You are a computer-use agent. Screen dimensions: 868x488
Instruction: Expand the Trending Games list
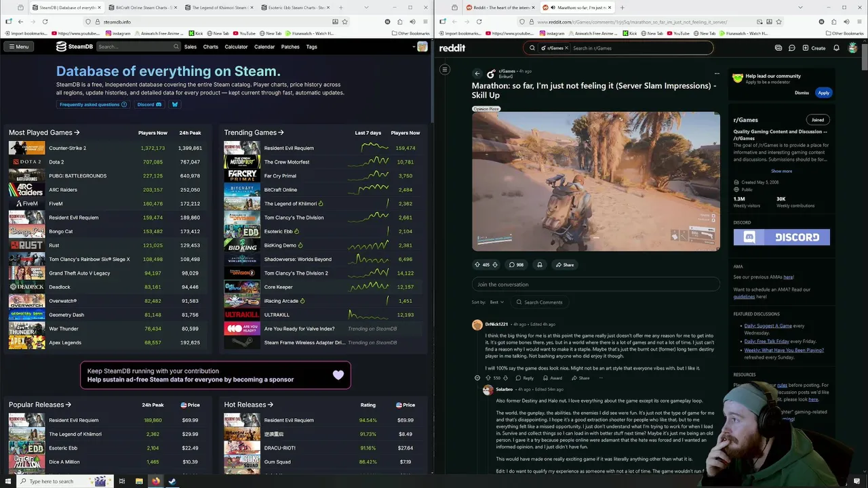[x=254, y=133]
